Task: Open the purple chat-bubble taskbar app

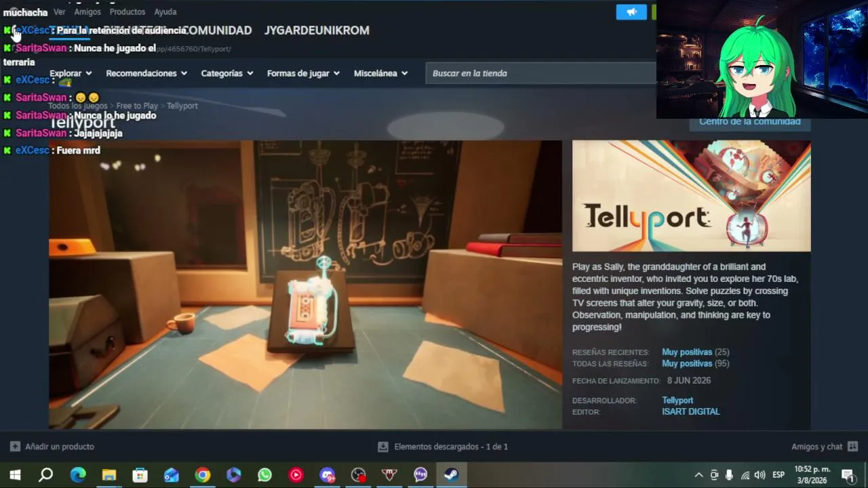Action: click(421, 474)
